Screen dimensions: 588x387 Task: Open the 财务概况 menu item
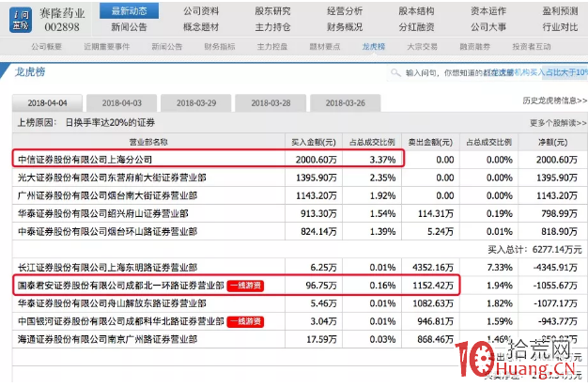pos(345,27)
